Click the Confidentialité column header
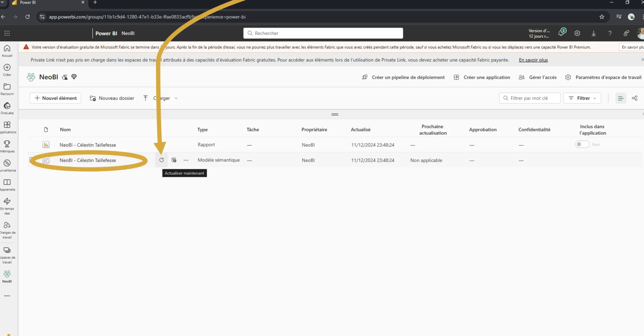The width and height of the screenshot is (644, 336). coord(534,130)
